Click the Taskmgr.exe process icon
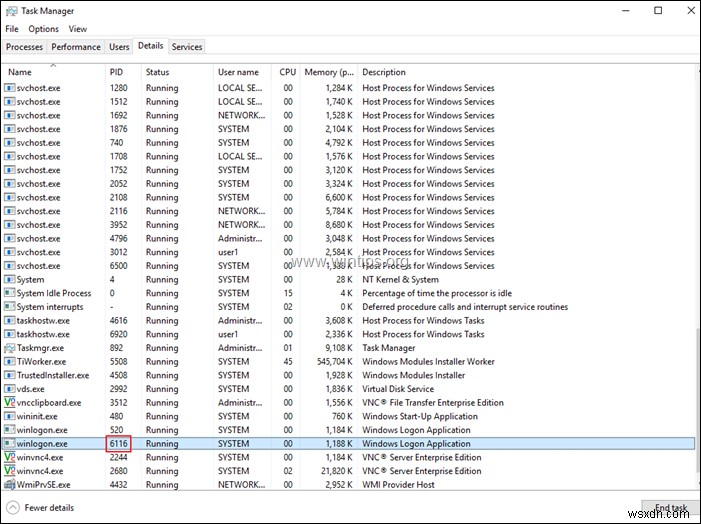The image size is (701, 524). 9,348
